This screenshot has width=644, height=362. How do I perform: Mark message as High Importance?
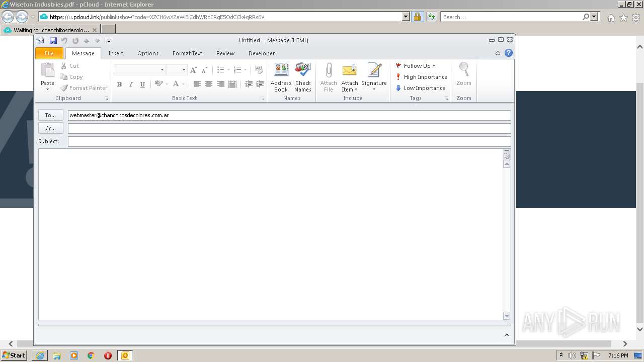(421, 77)
